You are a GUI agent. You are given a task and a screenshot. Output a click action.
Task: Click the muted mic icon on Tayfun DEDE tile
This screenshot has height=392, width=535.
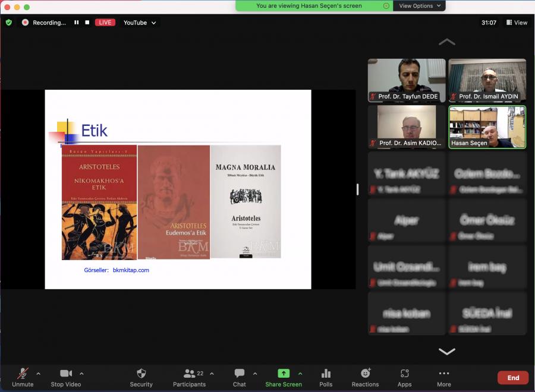[x=373, y=96]
